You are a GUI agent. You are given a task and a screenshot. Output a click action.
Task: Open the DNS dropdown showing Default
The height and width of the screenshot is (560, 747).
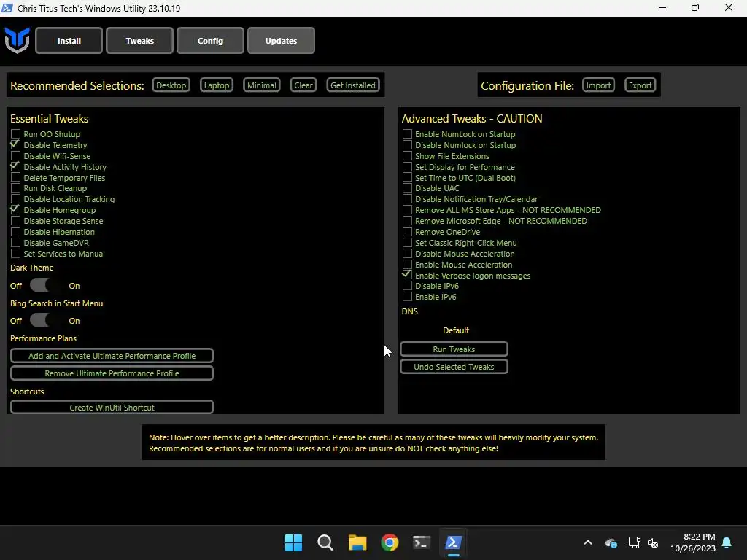456,330
